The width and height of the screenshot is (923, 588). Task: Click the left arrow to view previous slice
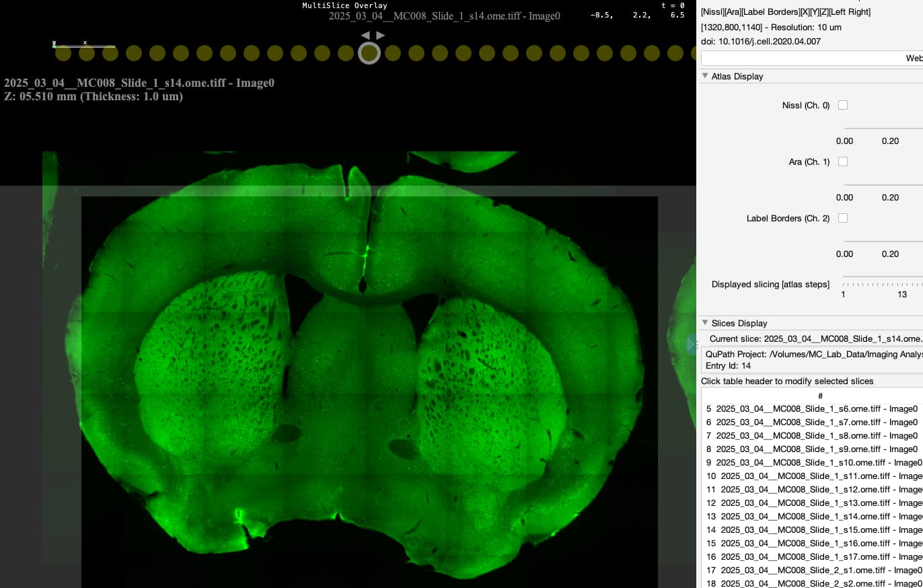tap(364, 35)
